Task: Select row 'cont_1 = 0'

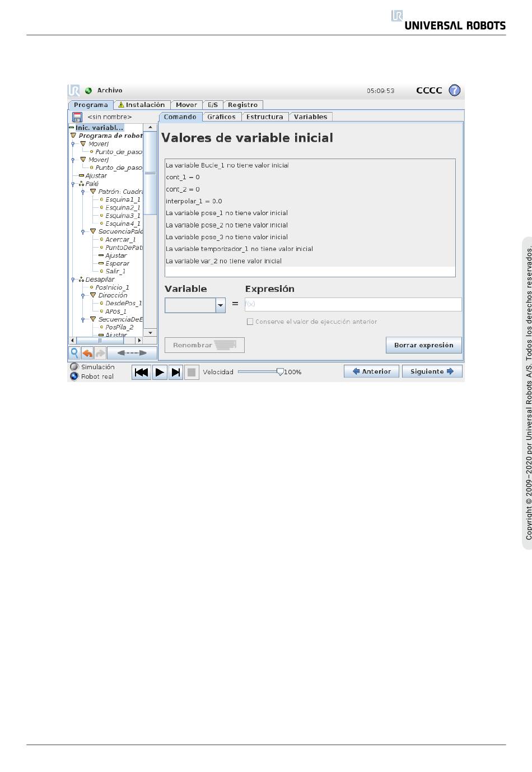Action: tap(310, 177)
